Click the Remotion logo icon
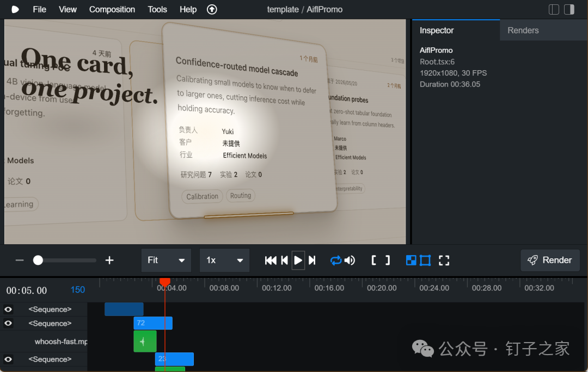This screenshot has height=372, width=588. point(15,9)
